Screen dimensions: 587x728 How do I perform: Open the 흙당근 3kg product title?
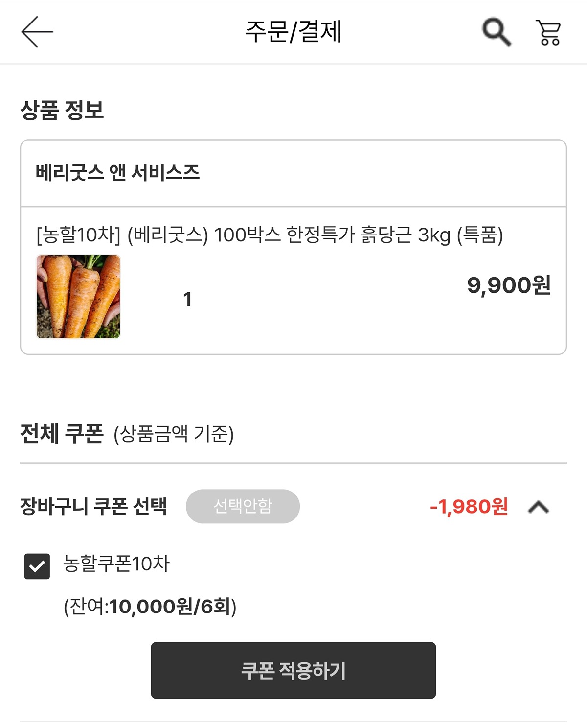coord(270,235)
